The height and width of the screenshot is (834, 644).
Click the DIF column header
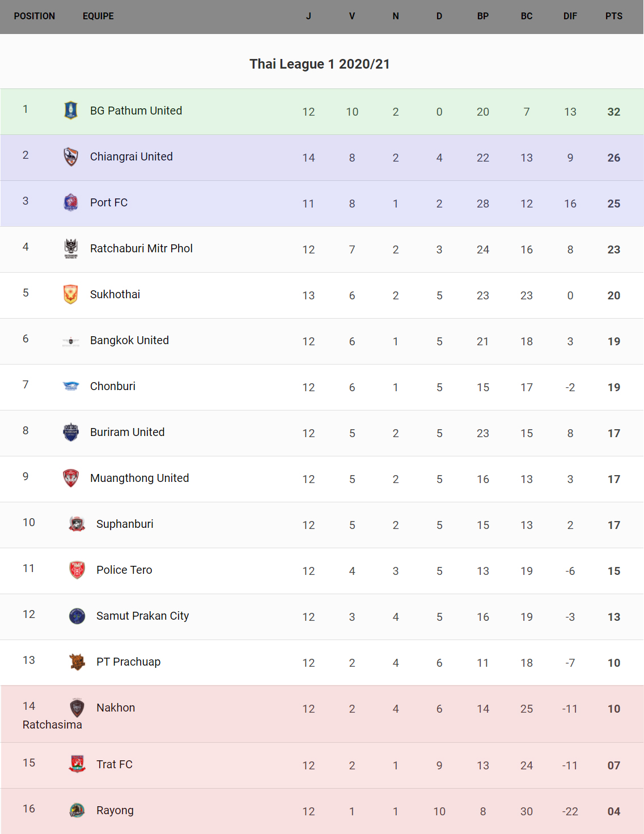tap(570, 16)
